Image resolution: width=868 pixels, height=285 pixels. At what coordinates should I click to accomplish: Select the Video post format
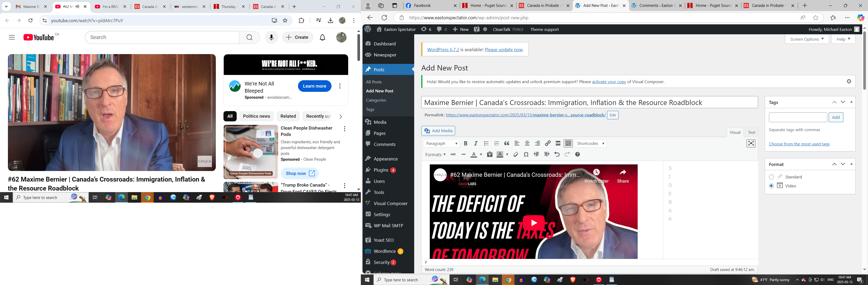click(x=771, y=186)
